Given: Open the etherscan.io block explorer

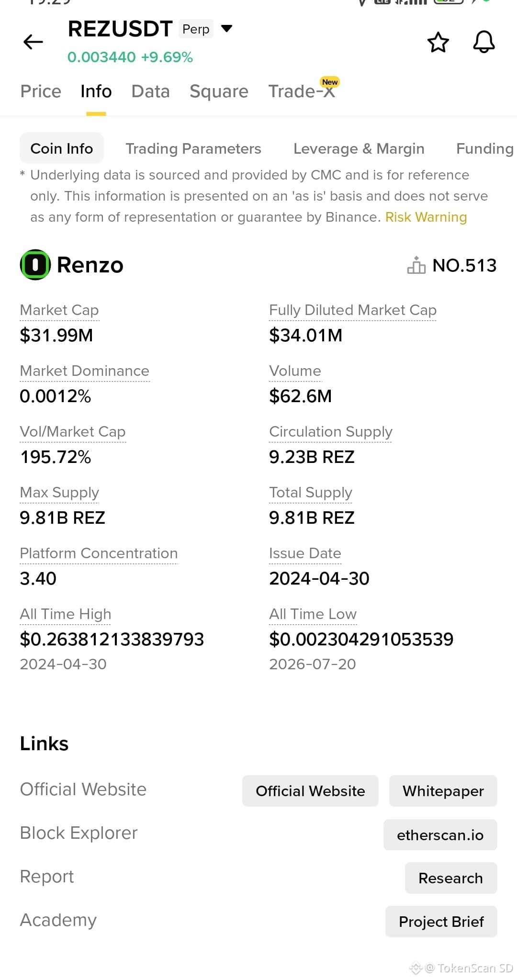Looking at the screenshot, I should (440, 835).
